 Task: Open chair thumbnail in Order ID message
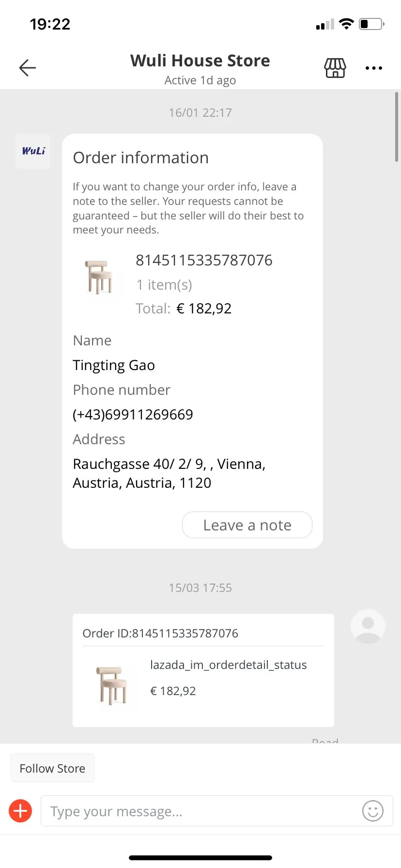(x=112, y=685)
